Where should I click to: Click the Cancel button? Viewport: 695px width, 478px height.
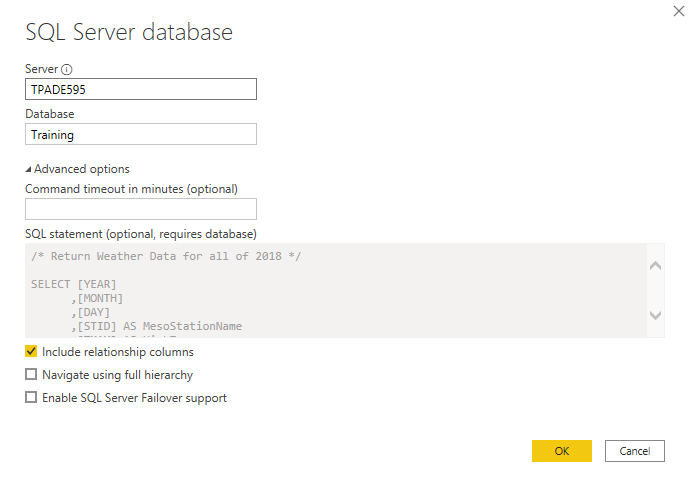click(635, 451)
